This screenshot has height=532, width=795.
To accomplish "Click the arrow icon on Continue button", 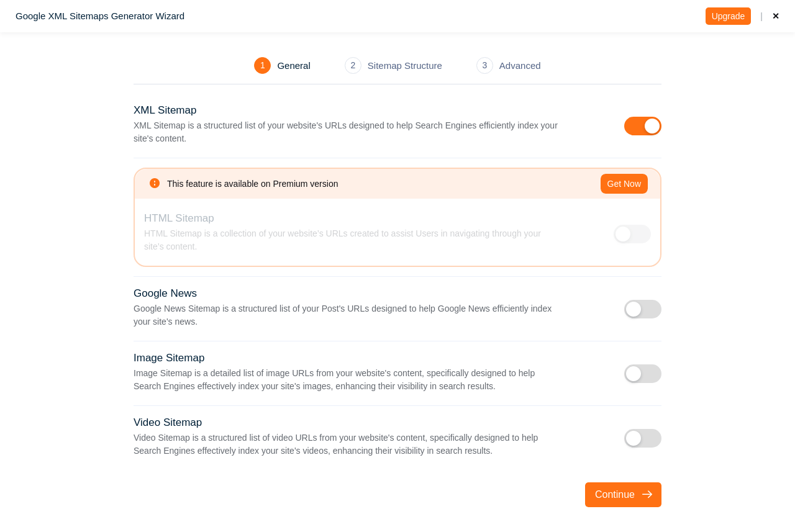I will (x=647, y=495).
